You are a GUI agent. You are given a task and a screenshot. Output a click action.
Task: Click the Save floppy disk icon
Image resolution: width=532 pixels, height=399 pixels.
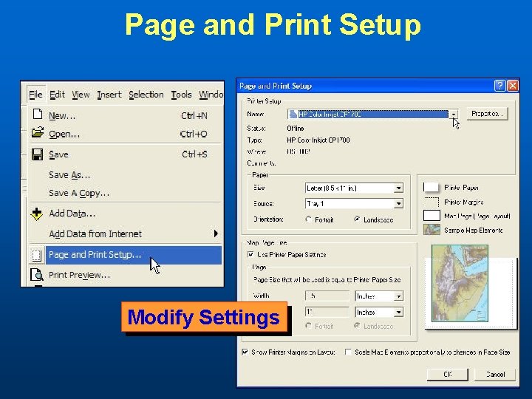[38, 154]
